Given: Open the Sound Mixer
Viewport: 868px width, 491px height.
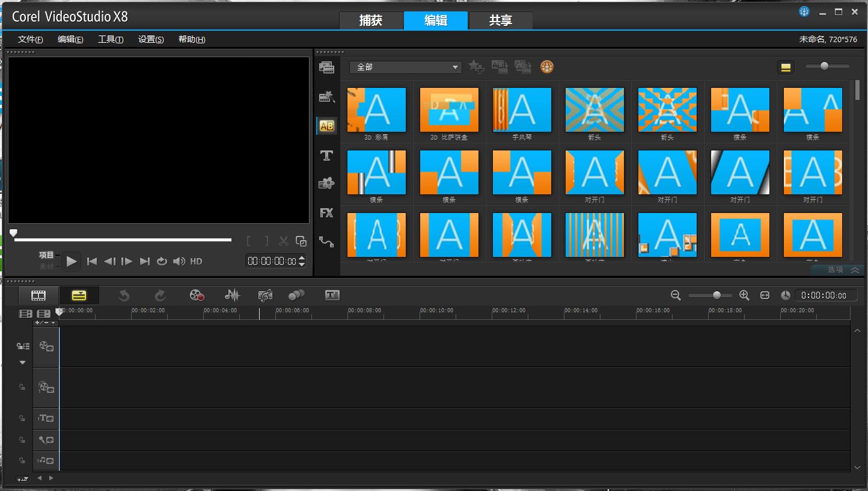Looking at the screenshot, I should click(232, 295).
